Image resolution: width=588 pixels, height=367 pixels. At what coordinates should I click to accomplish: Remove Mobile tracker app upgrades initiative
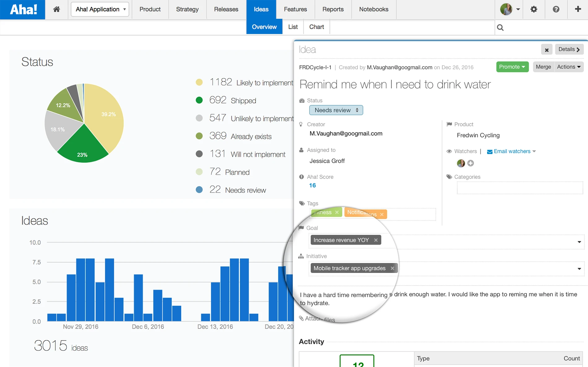(x=392, y=268)
